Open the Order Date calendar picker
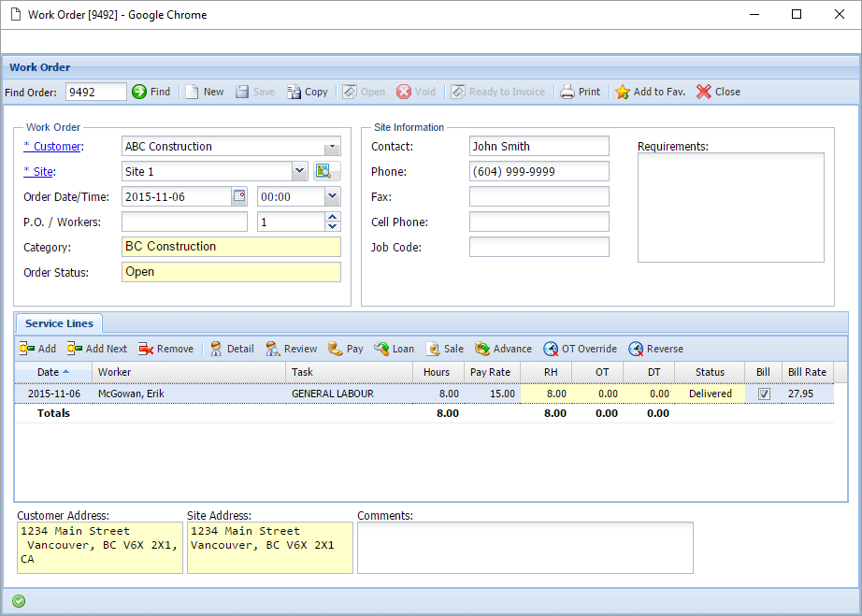862x616 pixels. click(241, 196)
